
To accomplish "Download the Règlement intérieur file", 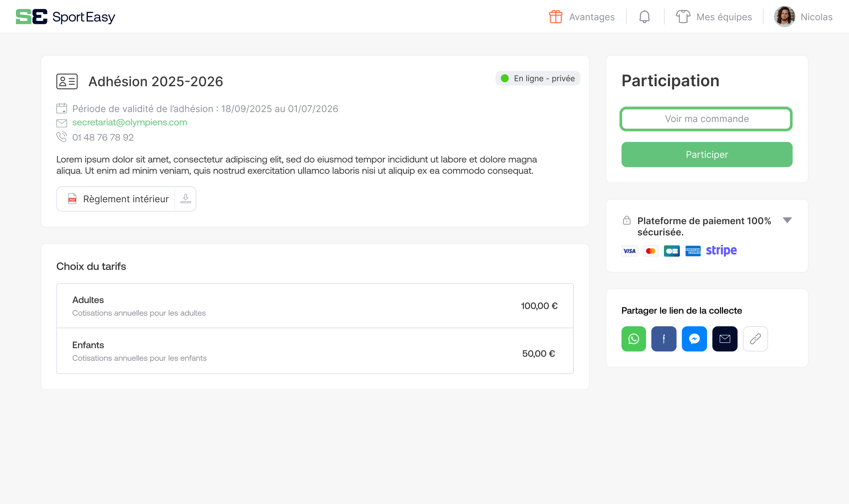I will (185, 199).
